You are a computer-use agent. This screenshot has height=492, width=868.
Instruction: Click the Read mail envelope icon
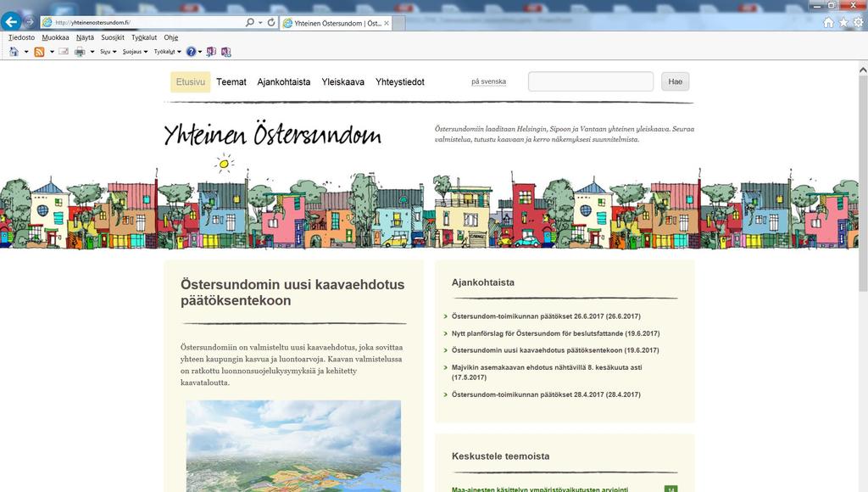pyautogui.click(x=64, y=52)
